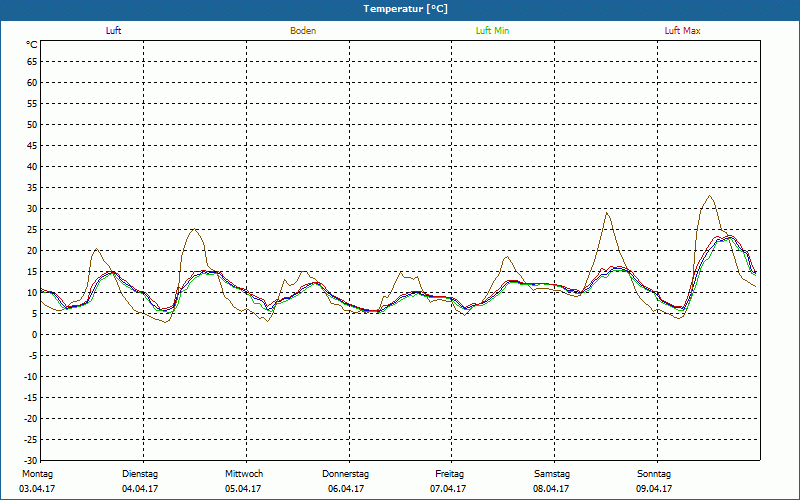Screen dimensions: 800x500
Task: Click the Temperatur [°C] chart title
Action: (x=406, y=9)
